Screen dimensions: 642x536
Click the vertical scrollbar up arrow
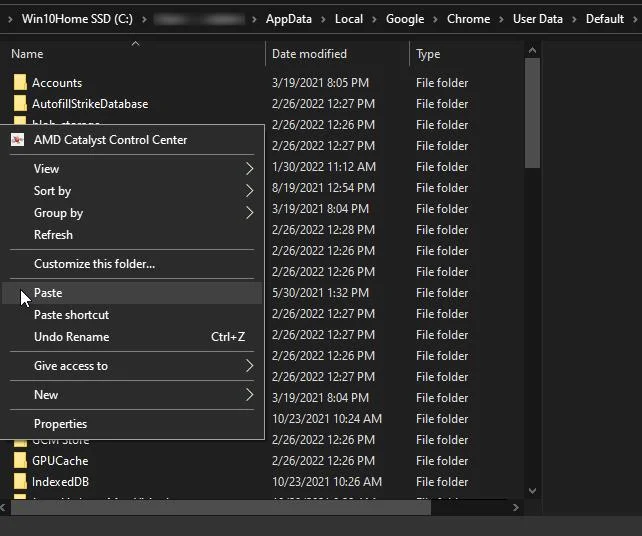click(x=532, y=50)
